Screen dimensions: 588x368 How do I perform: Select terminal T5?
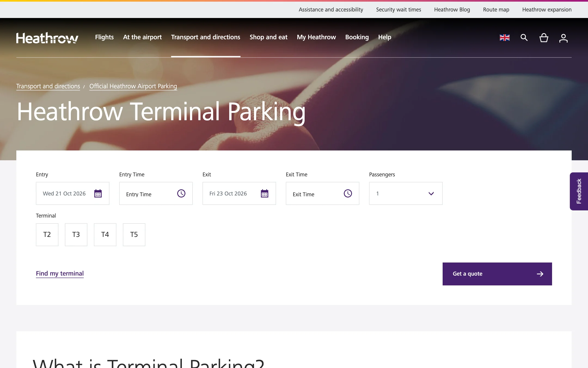[x=134, y=235]
